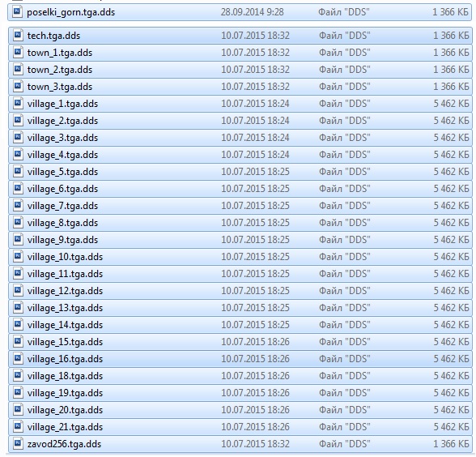Select the file name village_16.tga.dds
The width and height of the screenshot is (476, 457).
(x=65, y=359)
